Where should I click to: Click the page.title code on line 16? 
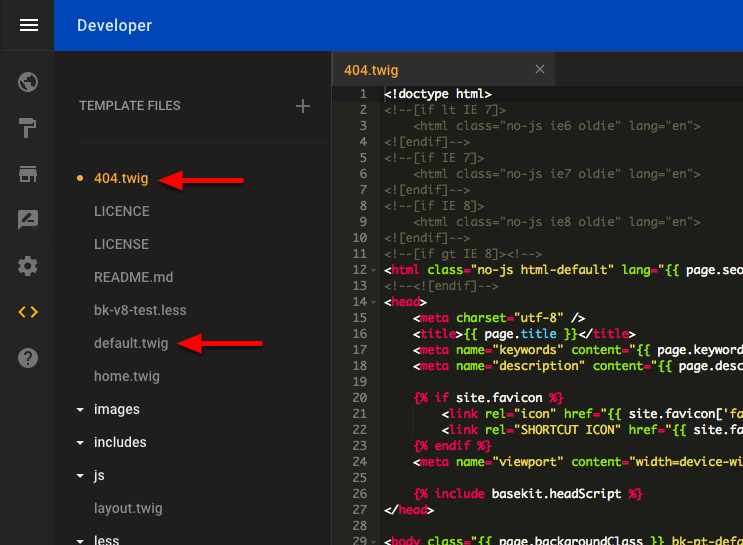click(520, 334)
